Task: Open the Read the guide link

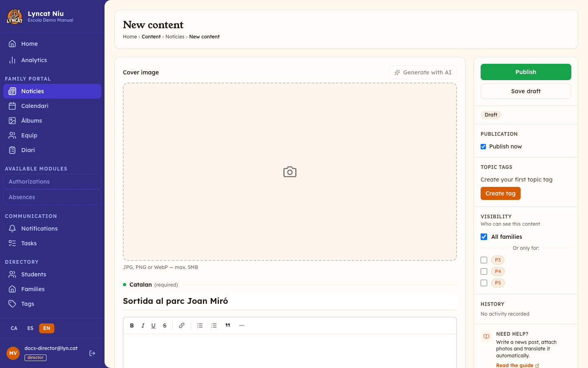Action: 517,365
